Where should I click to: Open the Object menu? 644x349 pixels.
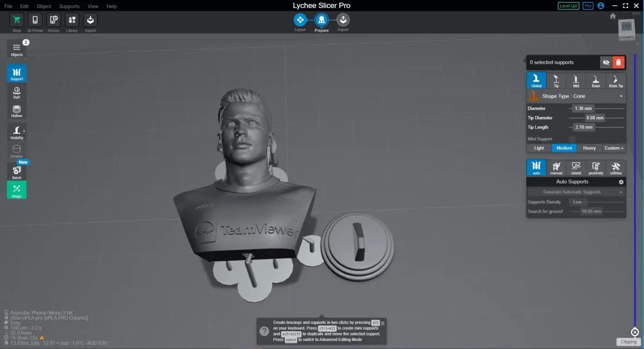(x=44, y=6)
